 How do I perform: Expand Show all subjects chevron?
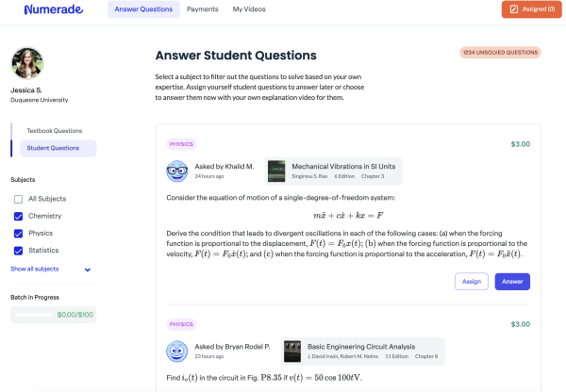[88, 269]
